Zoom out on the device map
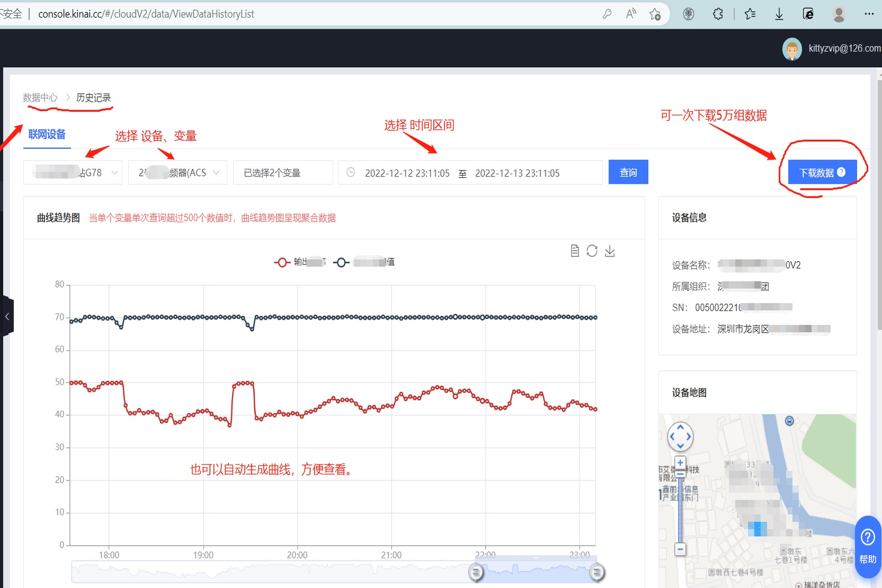This screenshot has height=588, width=882. pos(680,549)
